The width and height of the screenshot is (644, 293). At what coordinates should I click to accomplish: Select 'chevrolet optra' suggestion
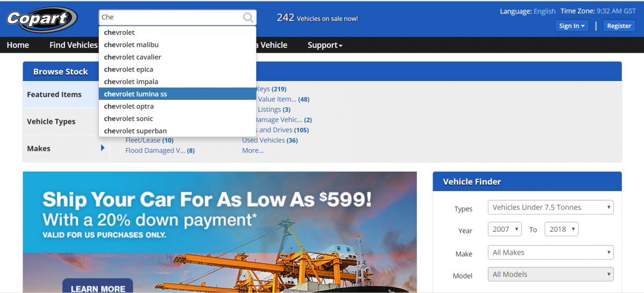click(x=178, y=106)
